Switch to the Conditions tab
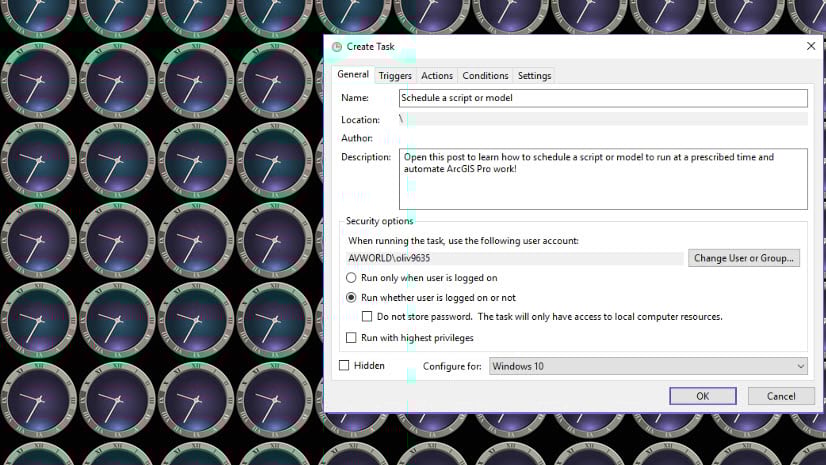 coord(485,76)
